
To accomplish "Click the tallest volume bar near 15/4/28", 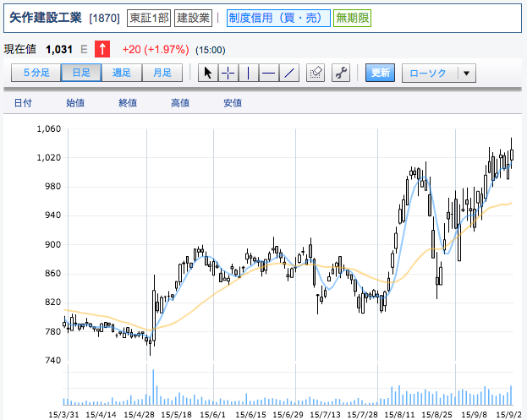I will [153, 387].
